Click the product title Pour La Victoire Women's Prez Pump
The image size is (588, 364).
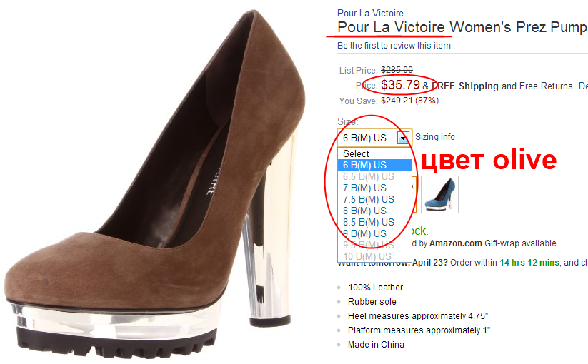click(x=462, y=27)
